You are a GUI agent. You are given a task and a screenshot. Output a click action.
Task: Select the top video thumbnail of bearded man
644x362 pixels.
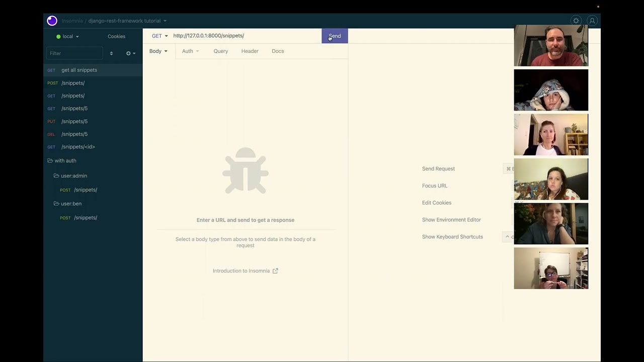(551, 46)
